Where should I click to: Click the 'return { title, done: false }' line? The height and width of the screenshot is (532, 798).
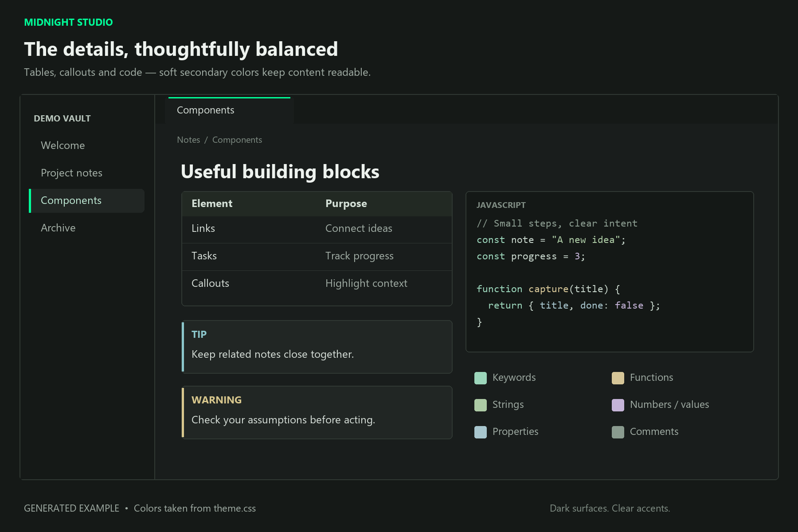coord(574,305)
